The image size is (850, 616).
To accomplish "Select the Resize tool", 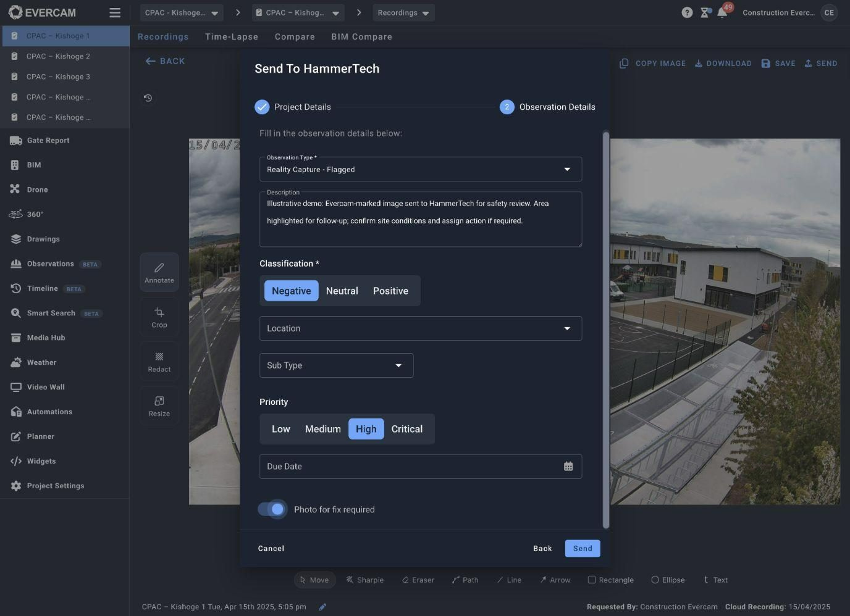I will click(x=159, y=406).
